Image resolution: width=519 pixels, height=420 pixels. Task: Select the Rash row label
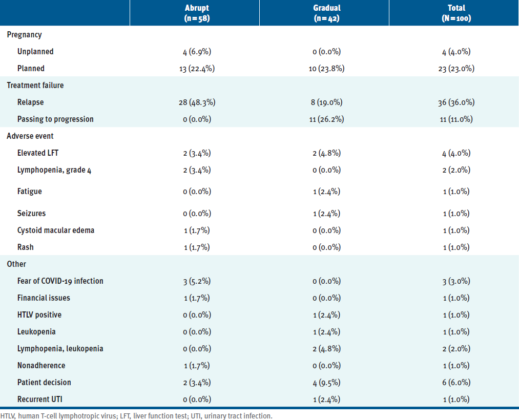26,247
